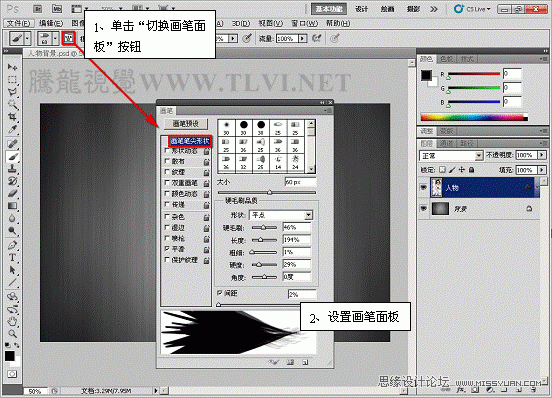Enable 双重画笔 checkbox
Viewport: 552px width, 398px height.
pos(167,183)
